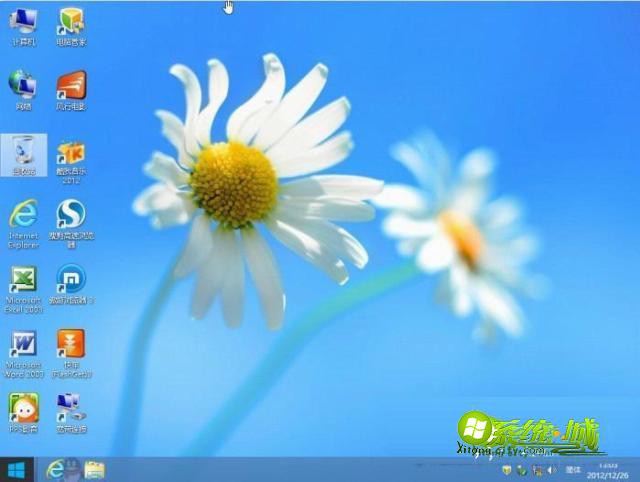Open File Explorer from the taskbar
Viewport: 640px width, 482px height.
tap(94, 470)
